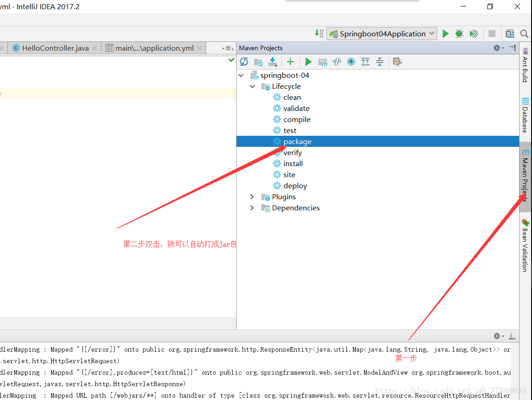Open the Database tool window
Viewport: 532px width, 400px height.
[x=525, y=116]
